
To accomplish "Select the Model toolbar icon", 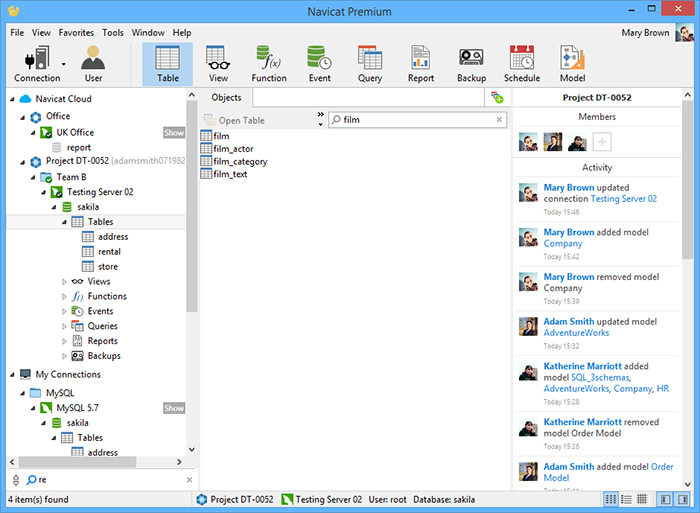I will click(x=572, y=64).
